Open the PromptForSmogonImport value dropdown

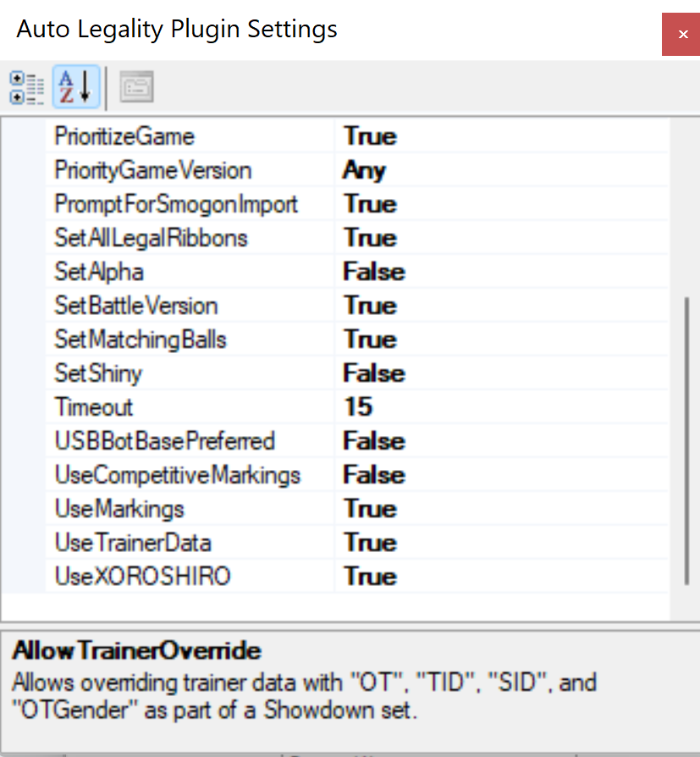[501, 204]
